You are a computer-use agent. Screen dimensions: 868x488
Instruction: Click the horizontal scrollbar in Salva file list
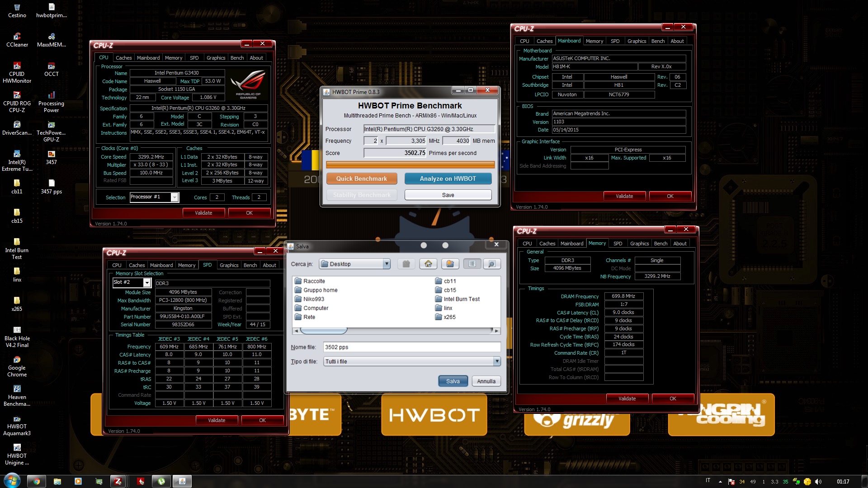click(396, 331)
